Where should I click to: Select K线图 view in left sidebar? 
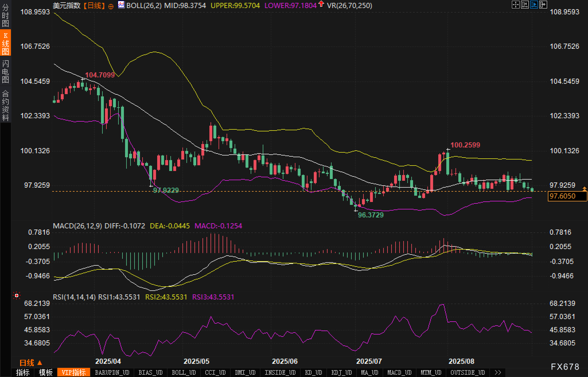pyautogui.click(x=5, y=43)
